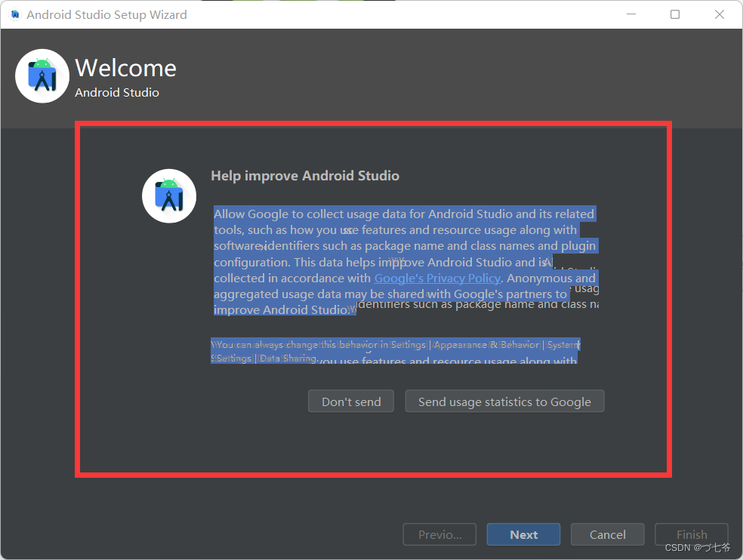Click the Help improve Android Studio heading

[x=305, y=176]
